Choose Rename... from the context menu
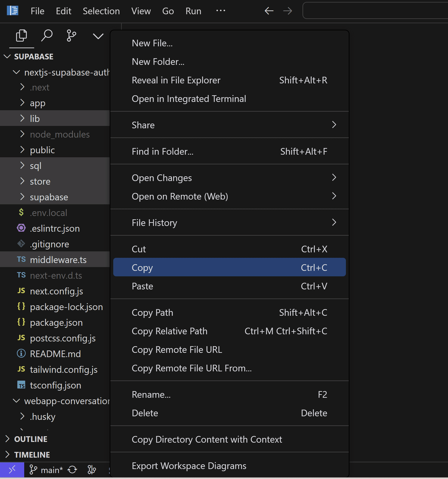This screenshot has width=448, height=479. click(x=229, y=395)
